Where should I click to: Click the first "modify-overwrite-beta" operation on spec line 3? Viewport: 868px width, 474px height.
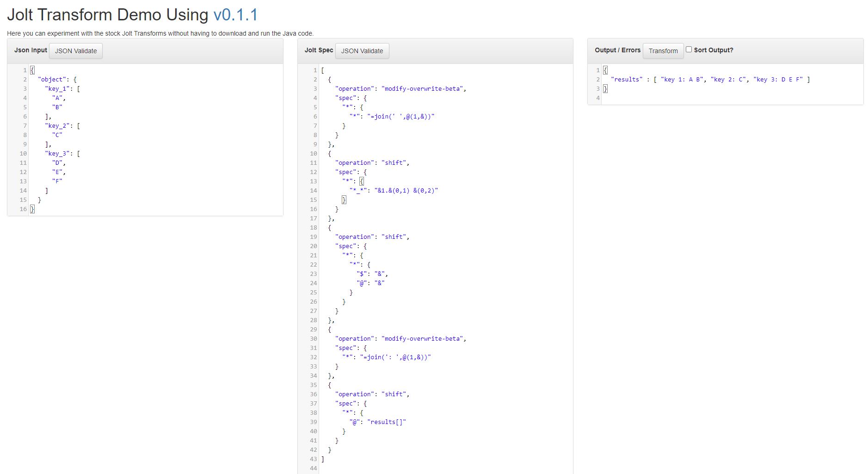[422, 89]
